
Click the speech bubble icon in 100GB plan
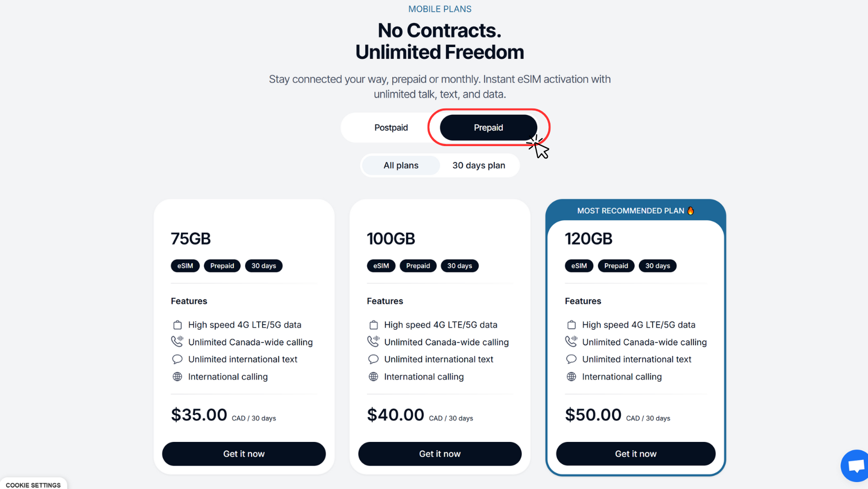tap(373, 359)
